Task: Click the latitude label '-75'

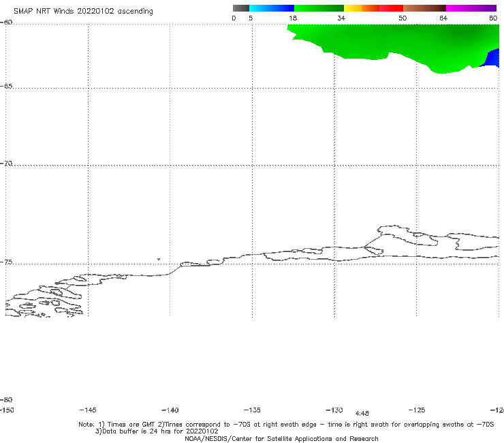Action: pos(6,262)
